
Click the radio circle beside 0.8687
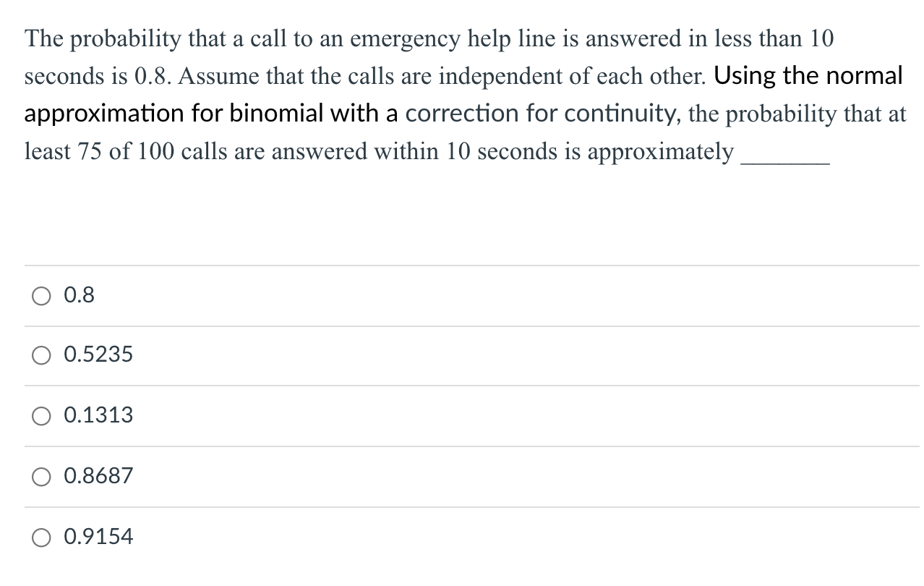coord(41,475)
